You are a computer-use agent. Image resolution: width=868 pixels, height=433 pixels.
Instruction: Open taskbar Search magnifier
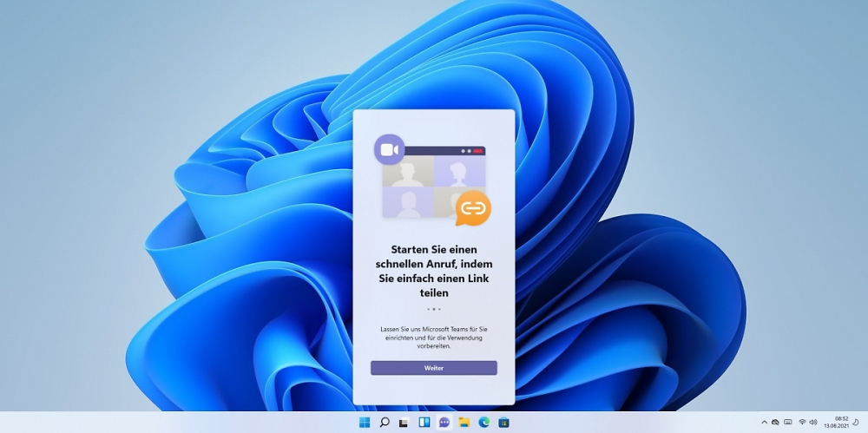385,423
